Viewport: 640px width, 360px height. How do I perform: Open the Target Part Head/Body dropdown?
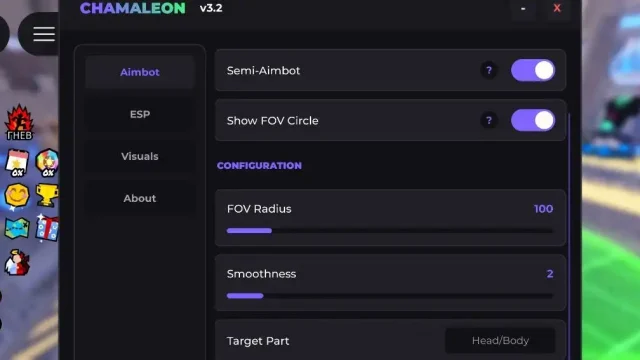[x=500, y=340]
